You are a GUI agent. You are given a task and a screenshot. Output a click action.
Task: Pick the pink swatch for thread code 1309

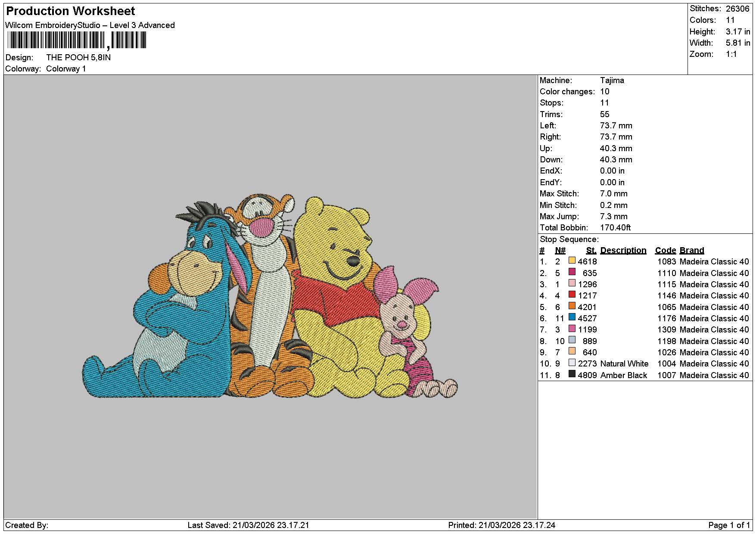coord(572,329)
